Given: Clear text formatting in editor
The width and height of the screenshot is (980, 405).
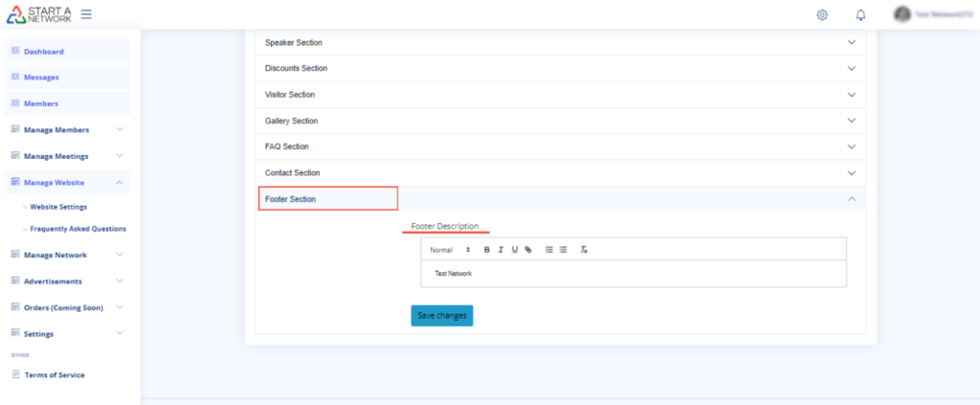Looking at the screenshot, I should click(584, 249).
